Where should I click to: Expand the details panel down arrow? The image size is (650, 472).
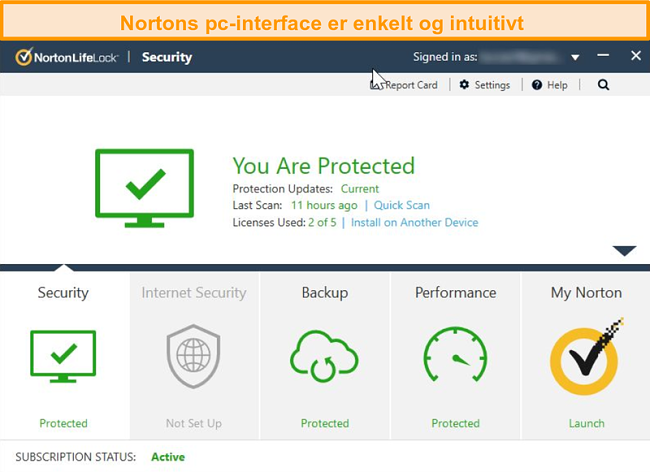pos(624,250)
